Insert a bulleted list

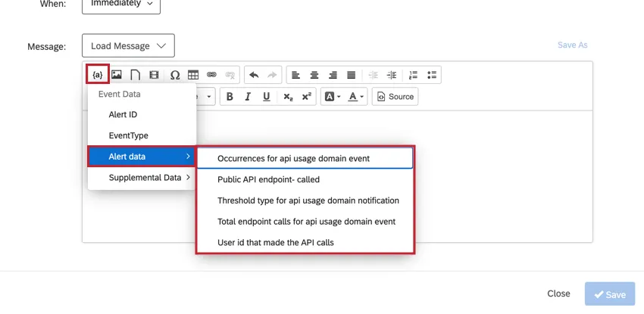432,75
